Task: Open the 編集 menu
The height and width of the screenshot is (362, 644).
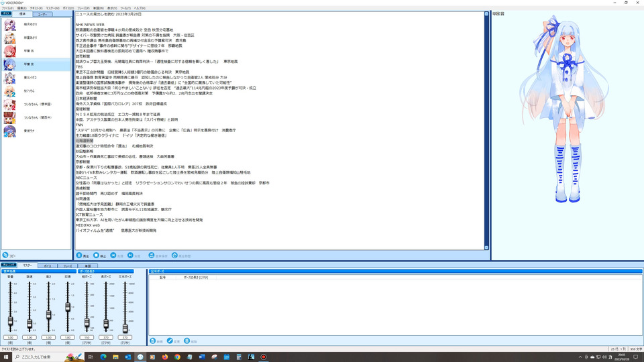Action: (x=21, y=8)
